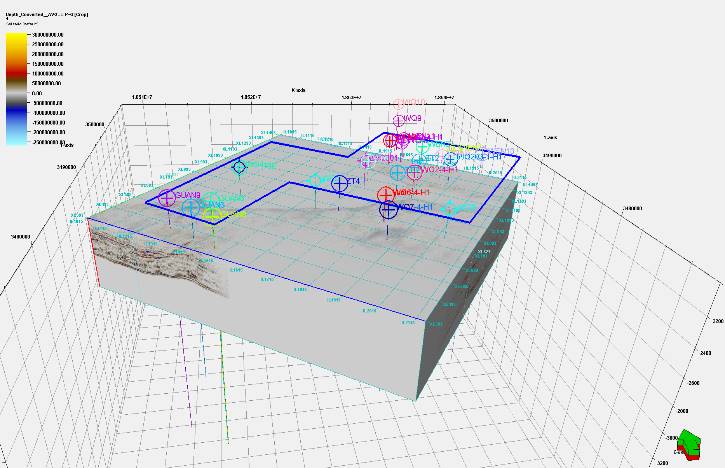Select the purple GUAN8 well symbol
This screenshot has height=468, width=725.
[x=167, y=198]
